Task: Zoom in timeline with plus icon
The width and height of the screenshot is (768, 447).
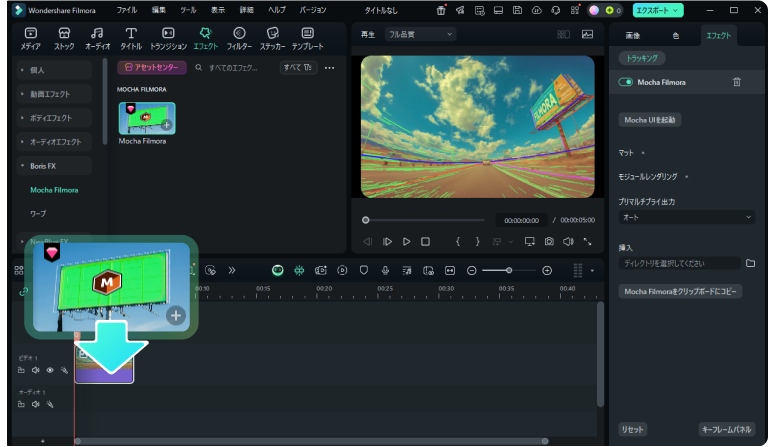Action: pyautogui.click(x=547, y=270)
